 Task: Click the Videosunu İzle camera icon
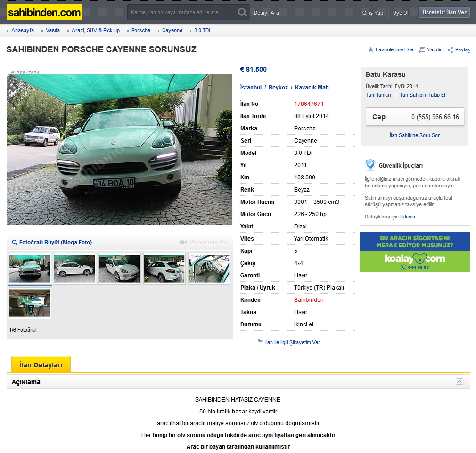[183, 242]
